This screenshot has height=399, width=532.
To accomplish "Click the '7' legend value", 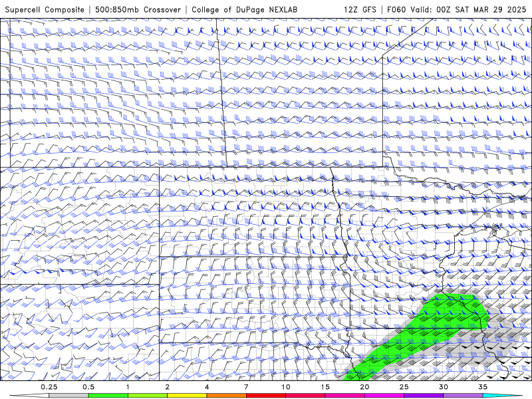I will tap(246, 387).
